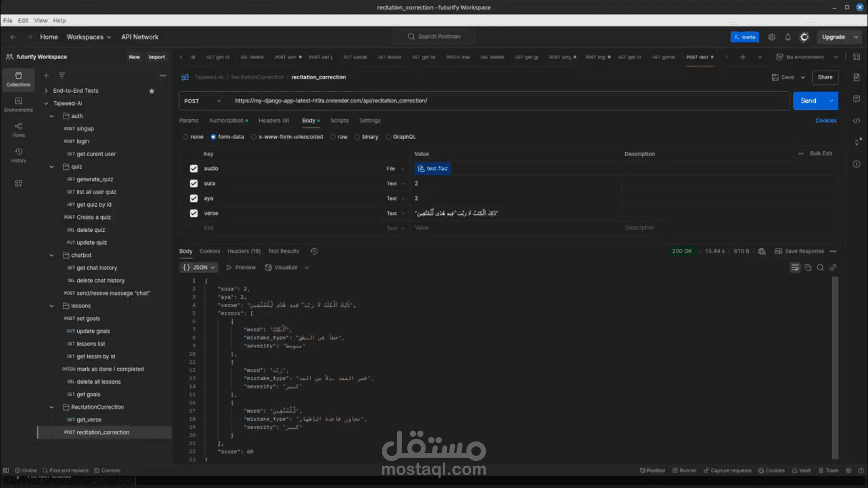
Task: Uncheck the sura form-data row
Action: [x=194, y=183]
